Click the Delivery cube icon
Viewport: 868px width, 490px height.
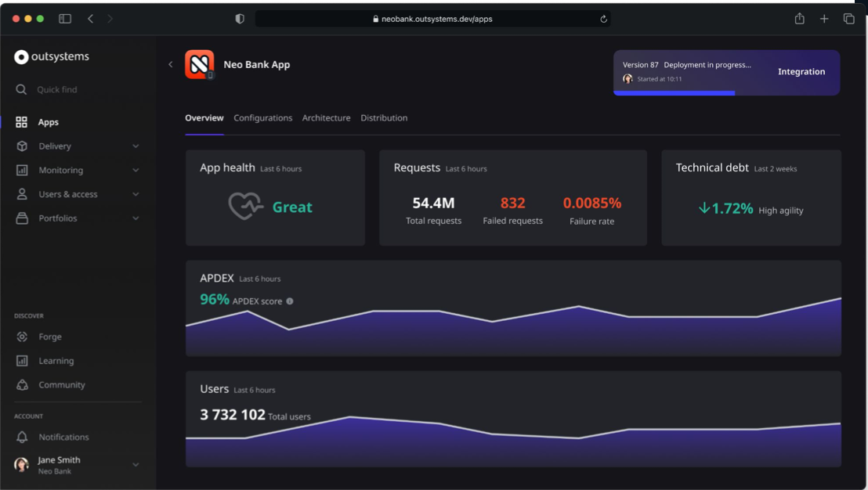point(22,146)
